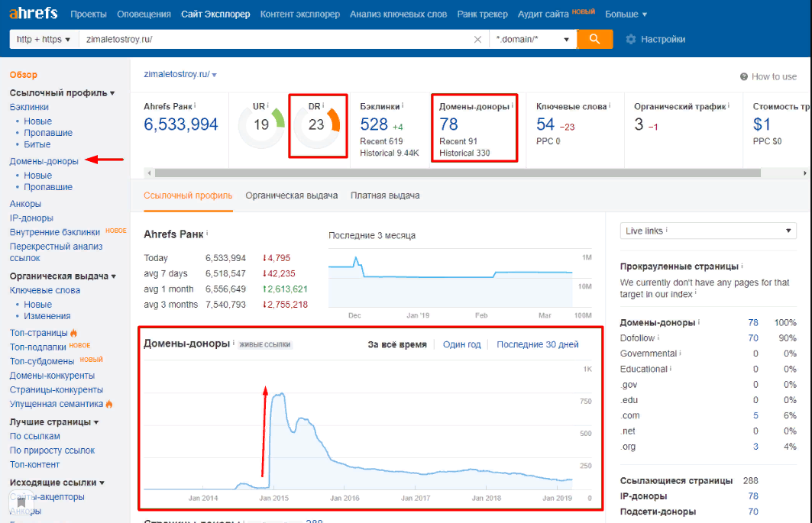Open Ранк трекер
The height and width of the screenshot is (523, 812).
pos(482,14)
